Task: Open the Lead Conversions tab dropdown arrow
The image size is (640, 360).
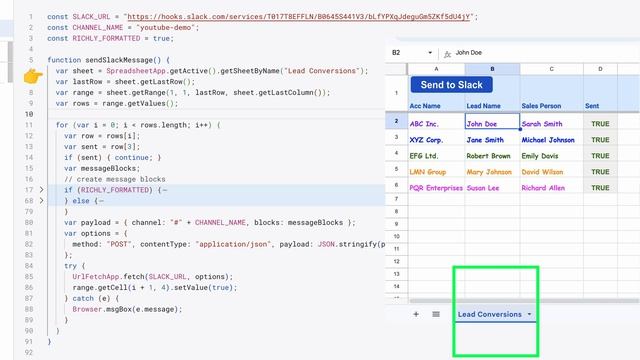Action: 529,314
